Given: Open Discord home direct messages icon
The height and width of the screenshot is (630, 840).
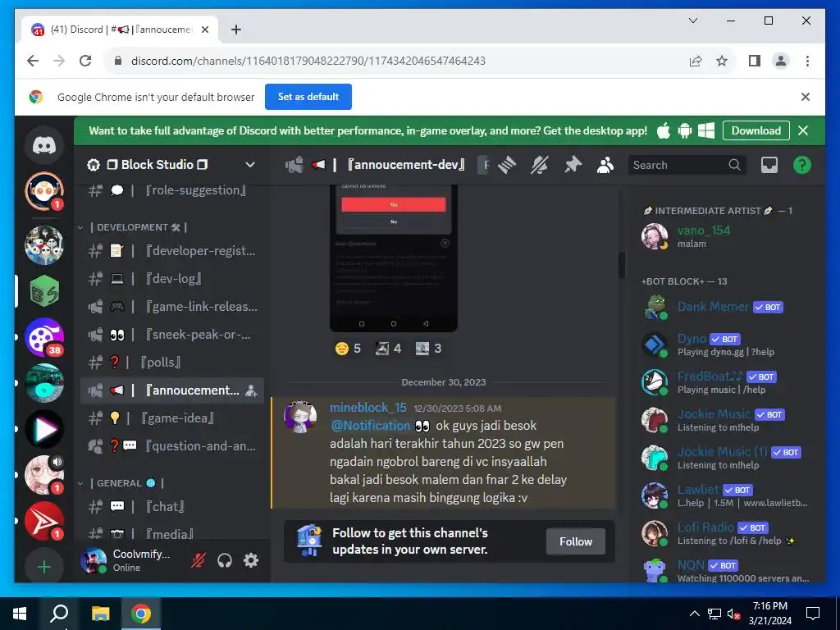Looking at the screenshot, I should coord(44,145).
